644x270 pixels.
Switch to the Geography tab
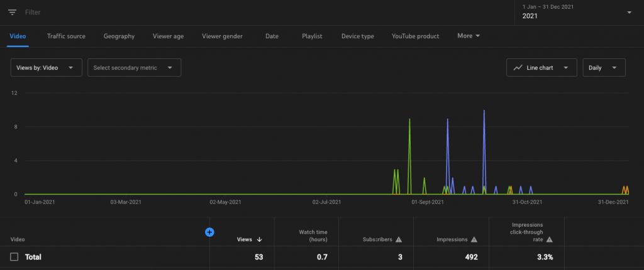point(119,36)
